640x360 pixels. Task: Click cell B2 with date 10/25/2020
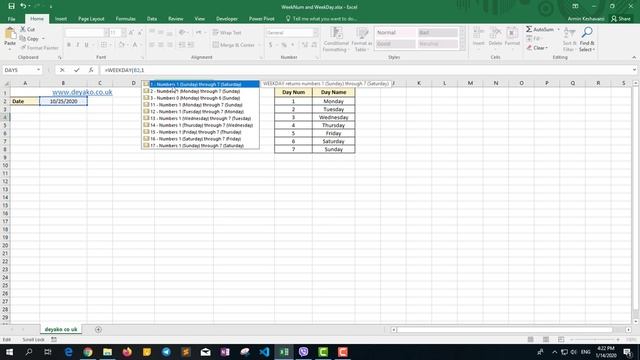tap(63, 101)
